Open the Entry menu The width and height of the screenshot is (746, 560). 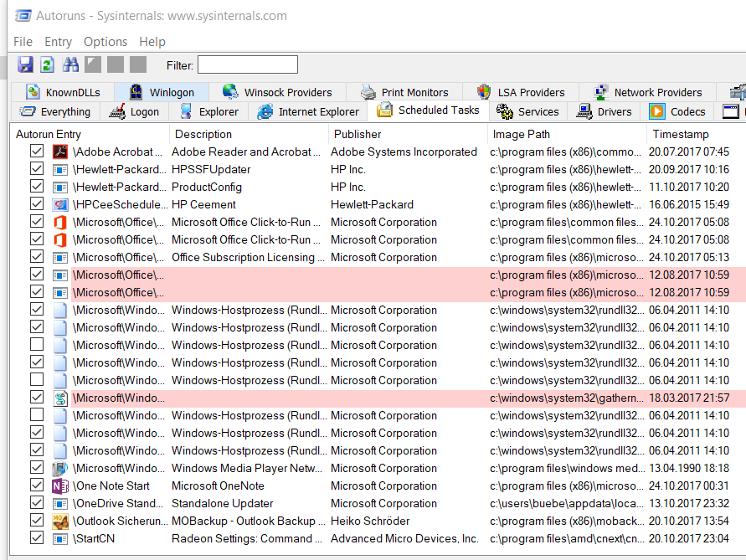(x=58, y=42)
